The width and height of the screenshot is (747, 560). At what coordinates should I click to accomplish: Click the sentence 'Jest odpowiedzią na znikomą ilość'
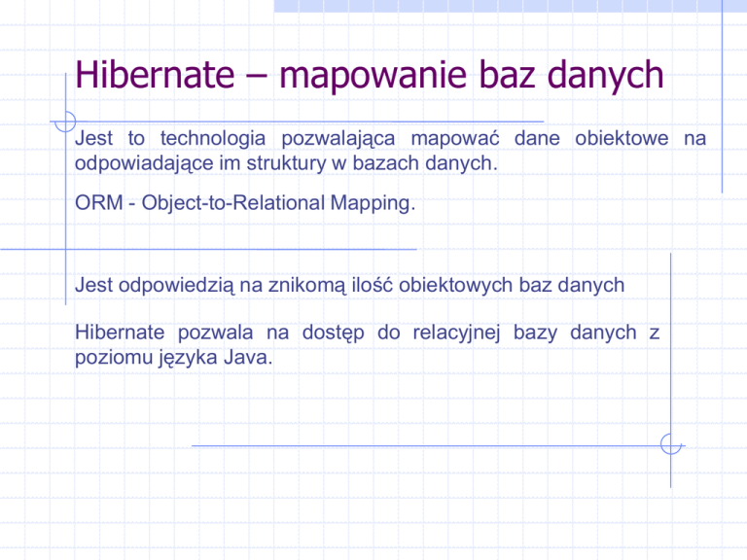350,285
